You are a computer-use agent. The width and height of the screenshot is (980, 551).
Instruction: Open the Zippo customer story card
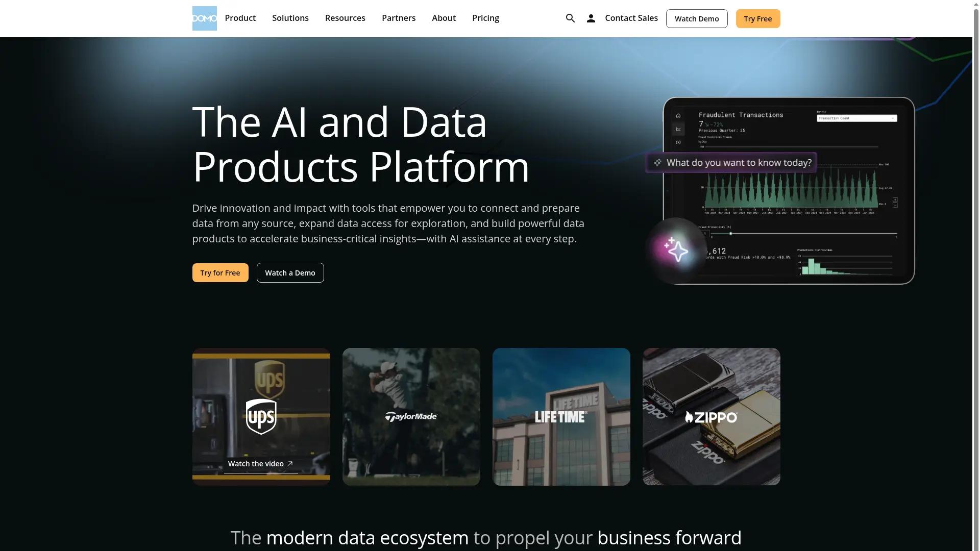coord(711,417)
